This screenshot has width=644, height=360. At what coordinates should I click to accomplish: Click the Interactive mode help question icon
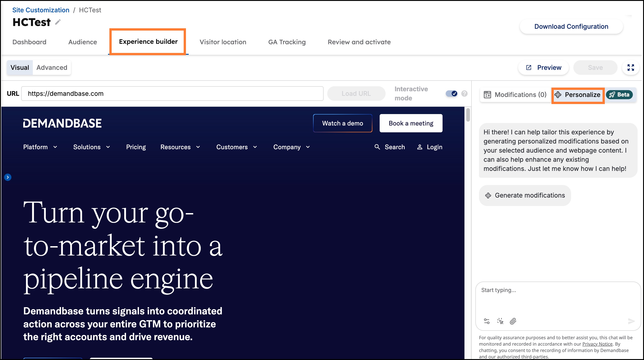pyautogui.click(x=464, y=94)
